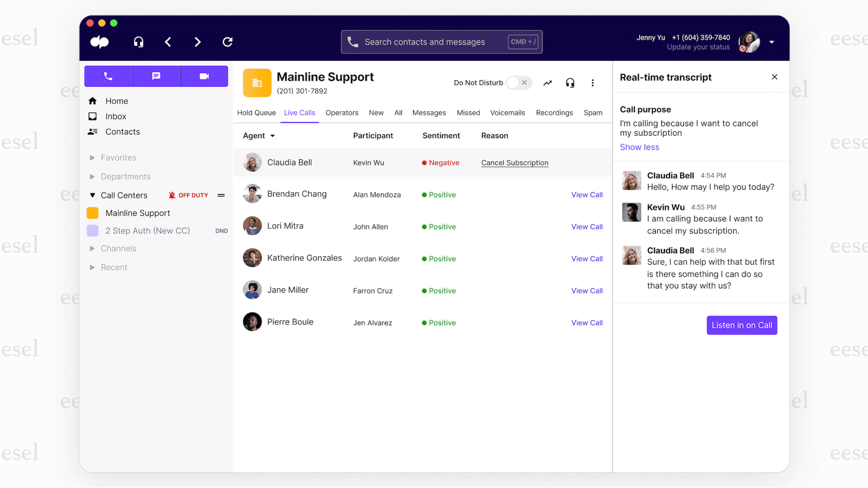Screen dimensions: 868x488
Task: Click Listen in on Call button
Action: 742,325
